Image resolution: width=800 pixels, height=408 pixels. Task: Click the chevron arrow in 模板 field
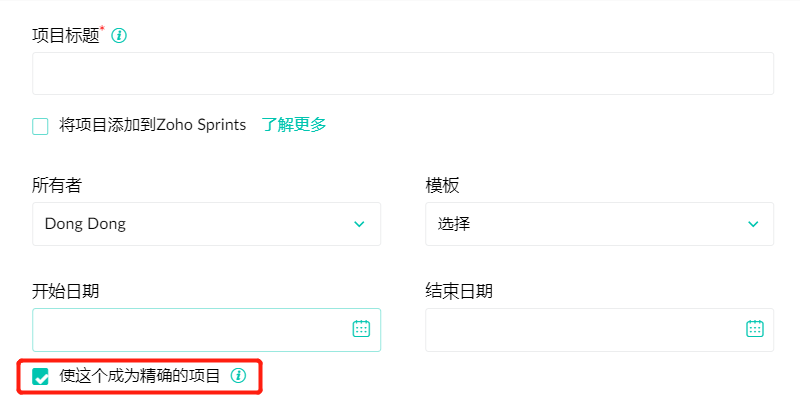pyautogui.click(x=753, y=224)
